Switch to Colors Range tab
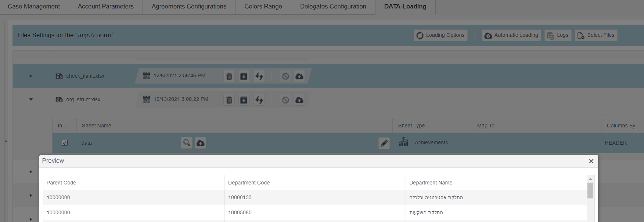Image resolution: width=644 pixels, height=222 pixels. pos(263,7)
